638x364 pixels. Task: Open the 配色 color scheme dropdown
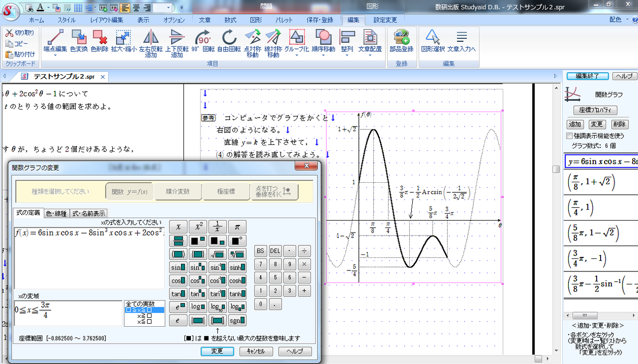point(619,20)
